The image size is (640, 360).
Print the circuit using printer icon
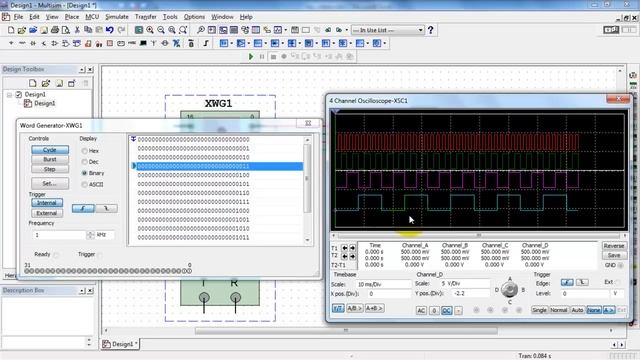(55, 30)
